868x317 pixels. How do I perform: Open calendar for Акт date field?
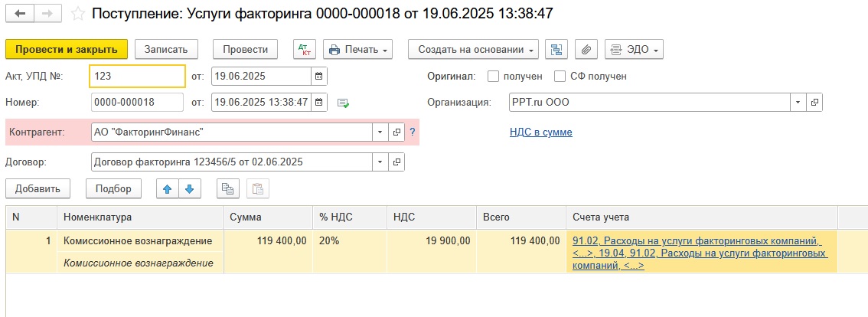tap(319, 77)
